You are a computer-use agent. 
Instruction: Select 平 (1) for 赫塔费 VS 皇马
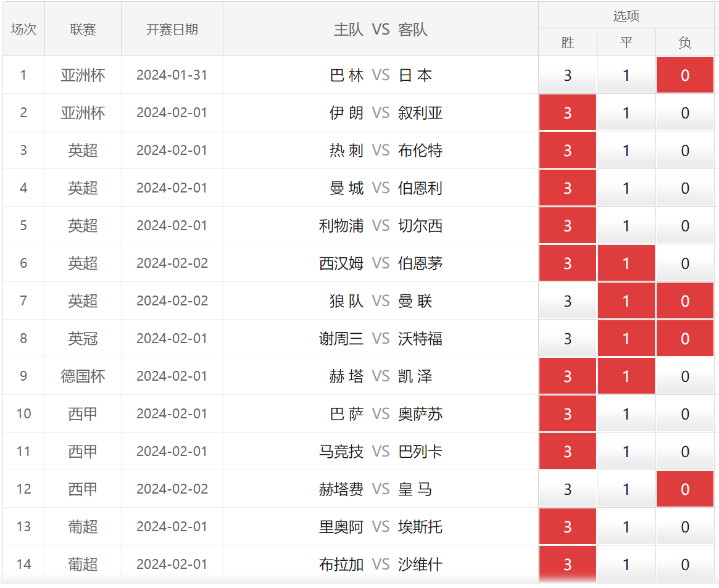click(626, 489)
